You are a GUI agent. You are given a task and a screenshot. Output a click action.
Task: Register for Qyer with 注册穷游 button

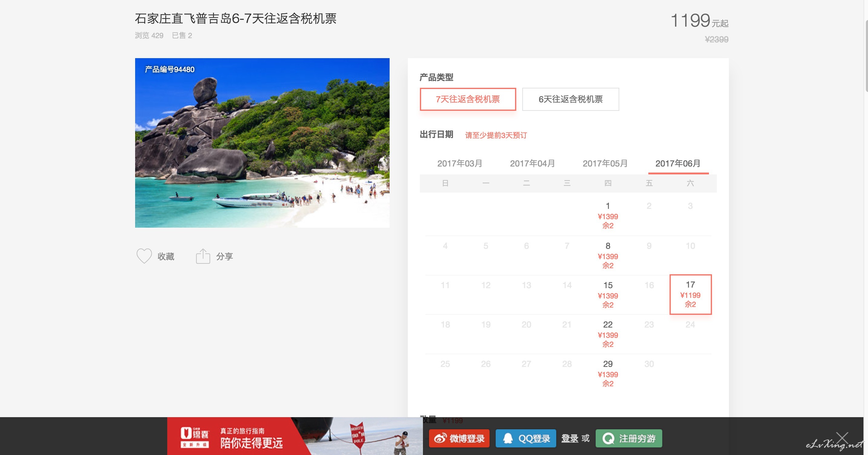629,438
